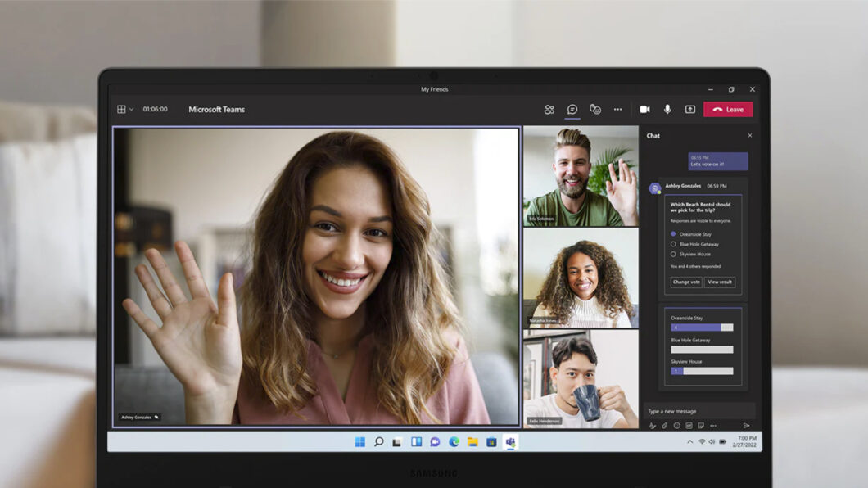Select Felix Henderson video tile
Viewport: 868px width, 488px height.
[x=581, y=379]
